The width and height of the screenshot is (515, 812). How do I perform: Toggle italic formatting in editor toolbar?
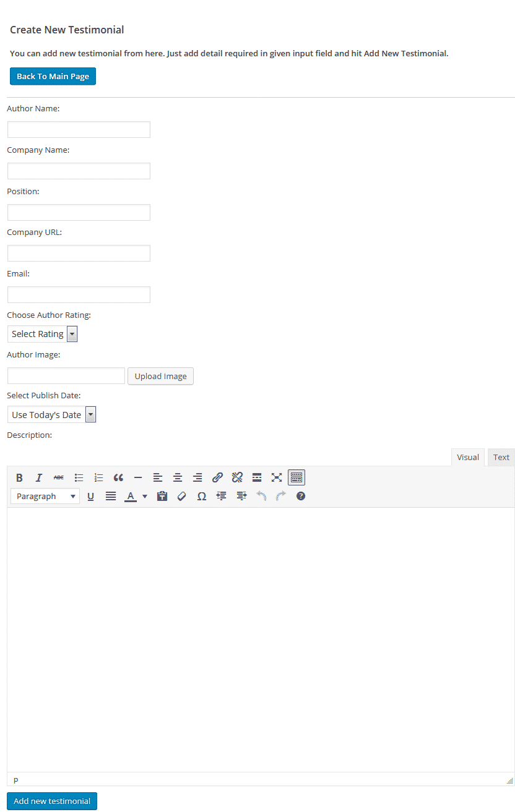(x=39, y=477)
